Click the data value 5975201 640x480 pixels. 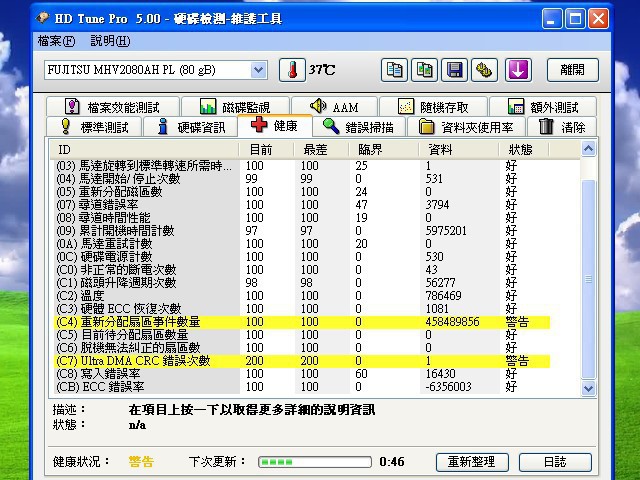pyautogui.click(x=446, y=231)
